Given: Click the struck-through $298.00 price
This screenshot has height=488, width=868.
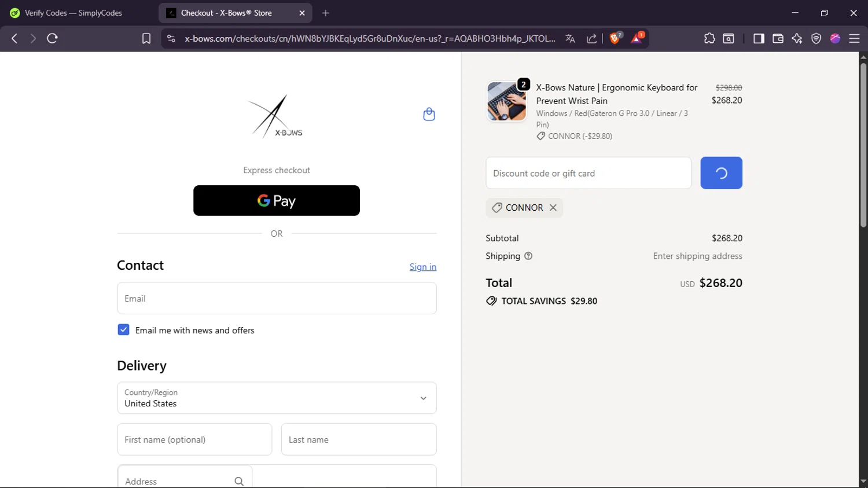Looking at the screenshot, I should coord(729,87).
